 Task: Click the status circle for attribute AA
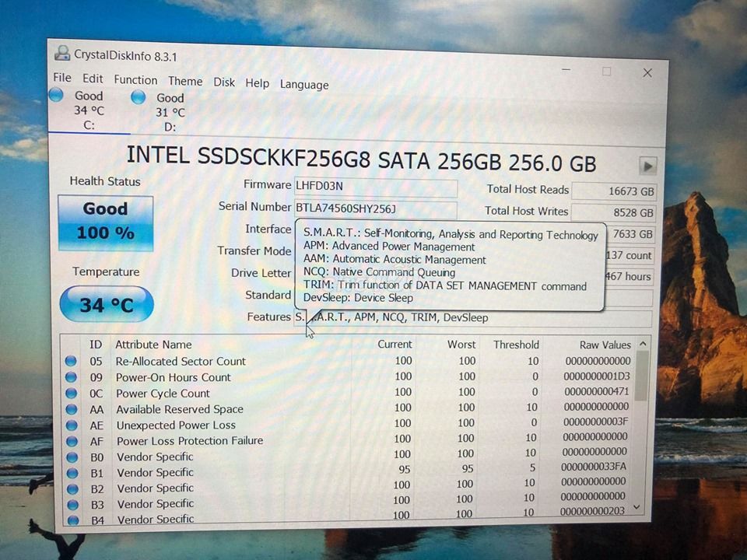click(x=72, y=409)
